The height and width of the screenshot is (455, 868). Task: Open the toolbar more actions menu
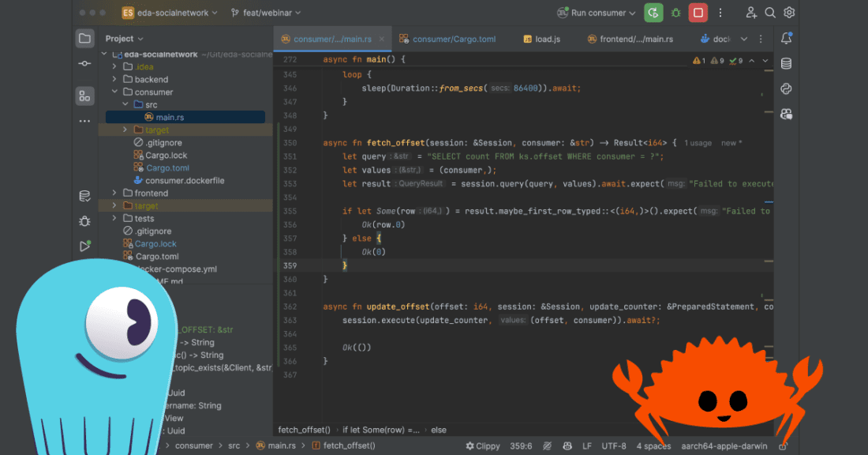point(720,13)
